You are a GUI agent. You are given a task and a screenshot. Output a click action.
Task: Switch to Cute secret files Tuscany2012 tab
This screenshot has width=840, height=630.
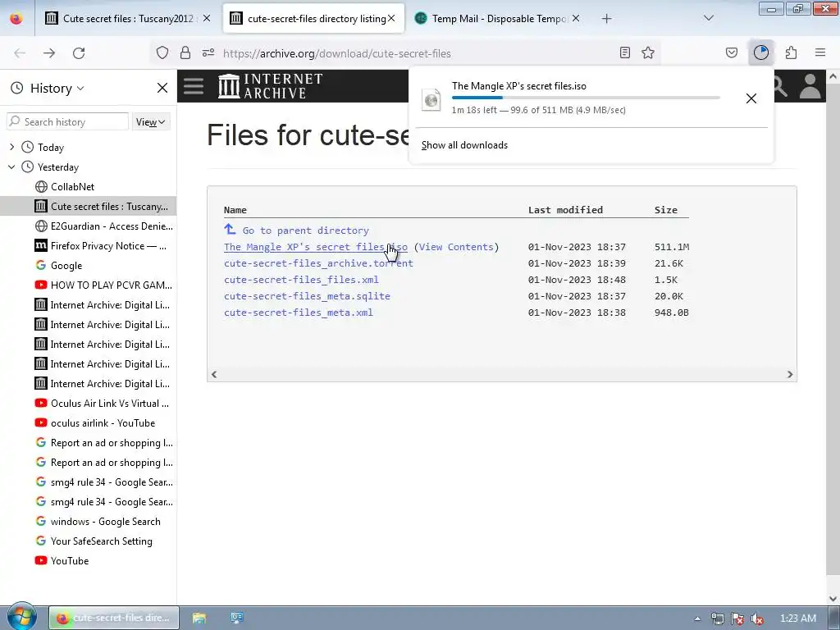tap(129, 19)
